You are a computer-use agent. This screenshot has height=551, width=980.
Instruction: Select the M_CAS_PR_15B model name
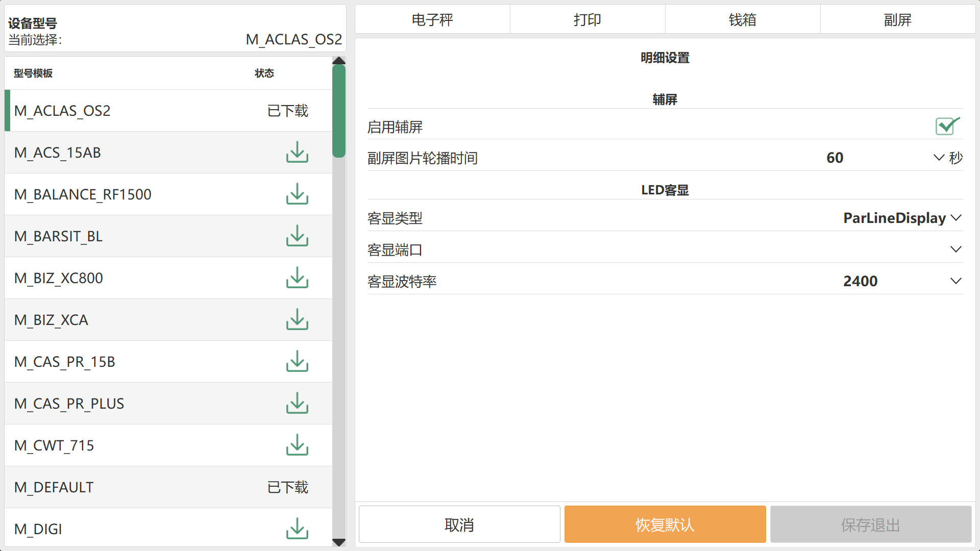tap(65, 362)
